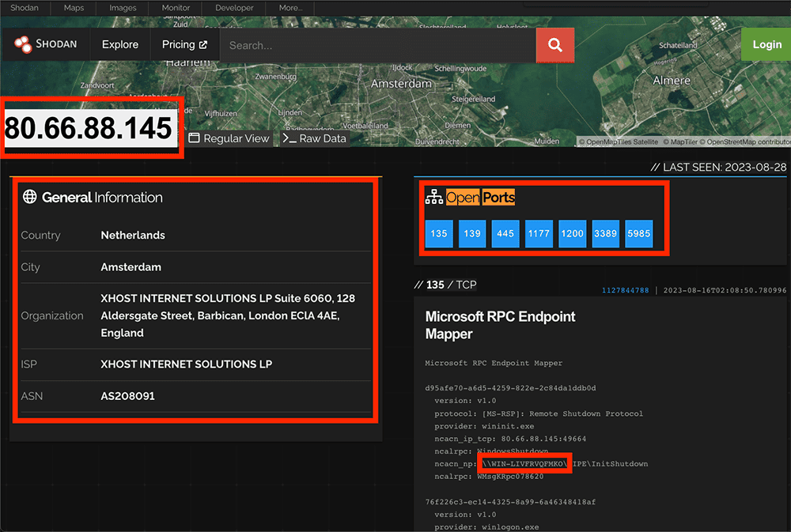Click the green Login button
This screenshot has width=791, height=532.
[766, 45]
